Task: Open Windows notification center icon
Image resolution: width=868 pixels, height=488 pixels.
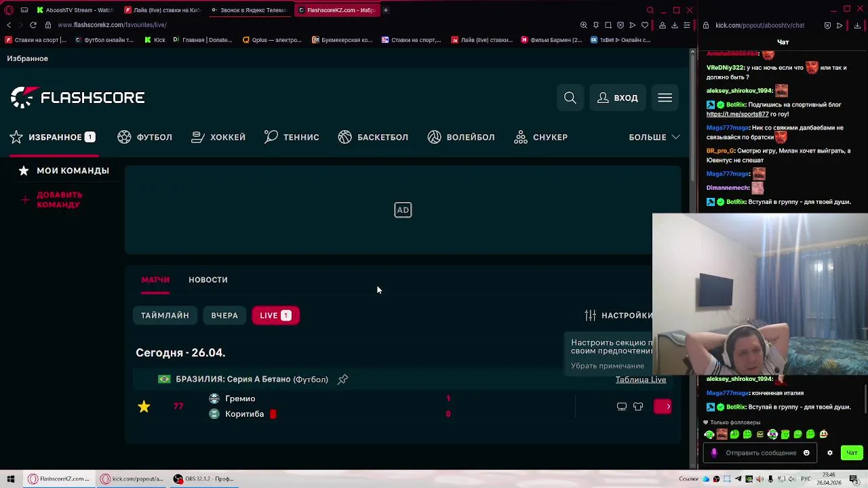Action: point(856,479)
